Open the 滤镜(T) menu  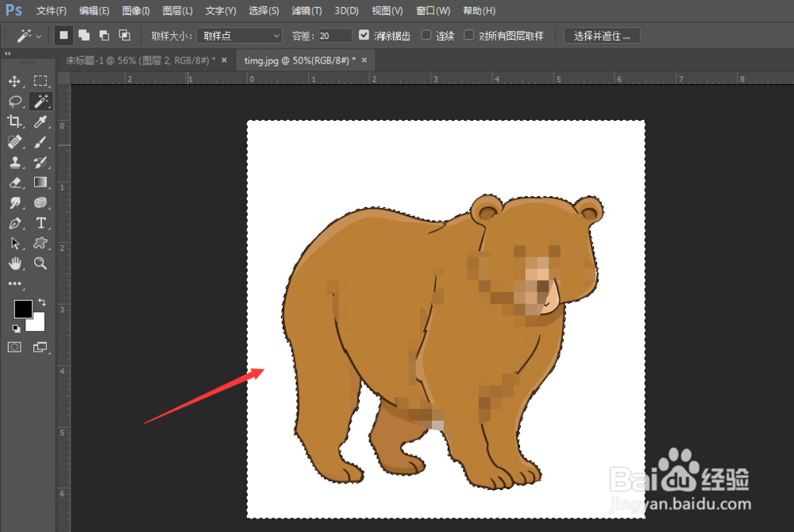pyautogui.click(x=306, y=10)
